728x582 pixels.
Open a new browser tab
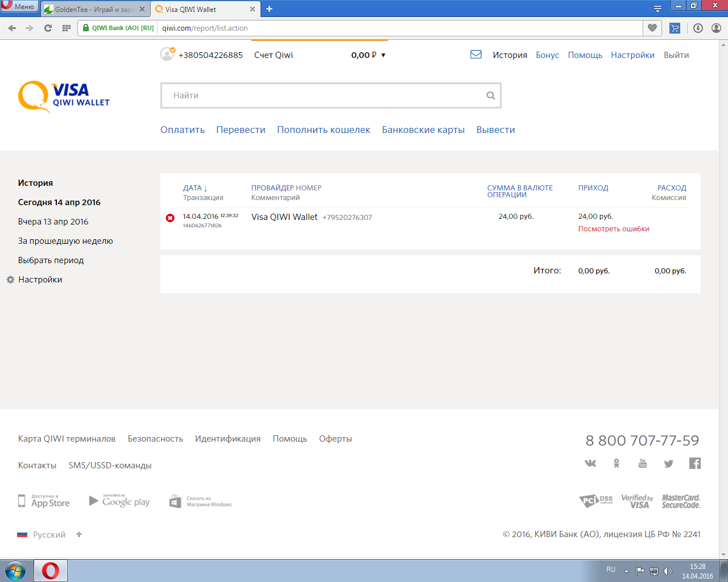pos(270,9)
